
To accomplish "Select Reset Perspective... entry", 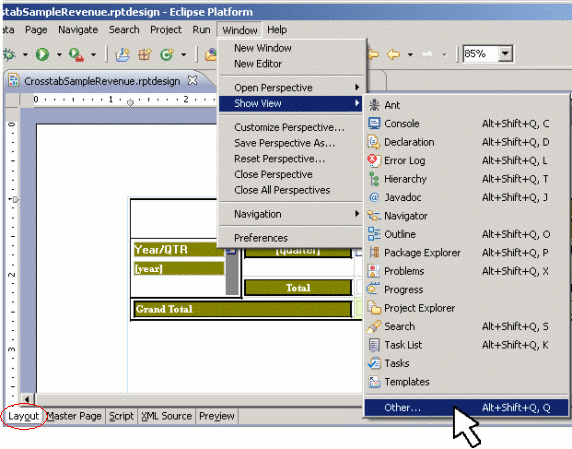I will pos(292,159).
